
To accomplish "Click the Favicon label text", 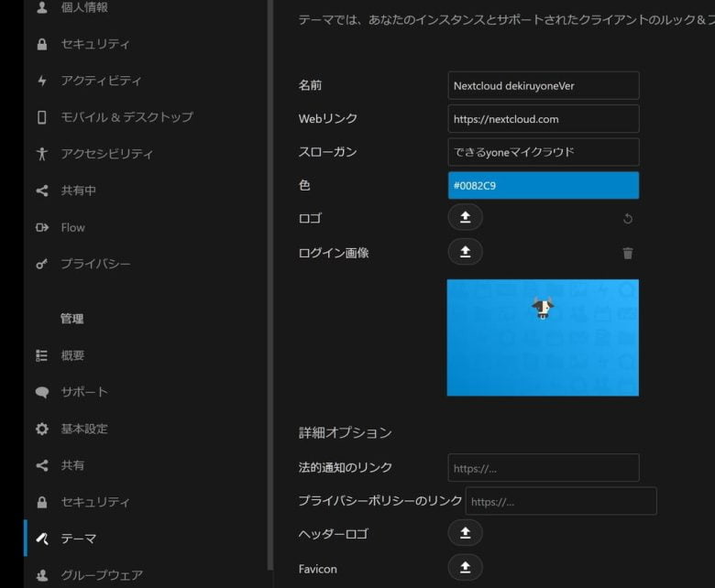I will click(x=318, y=569).
